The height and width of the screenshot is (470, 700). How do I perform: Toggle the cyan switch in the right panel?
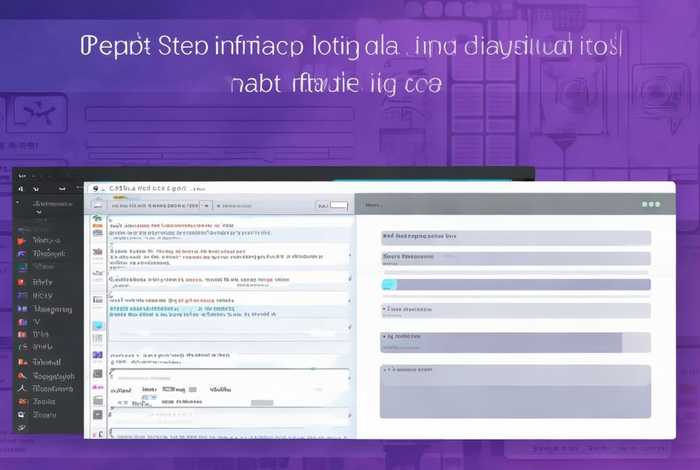(x=389, y=285)
